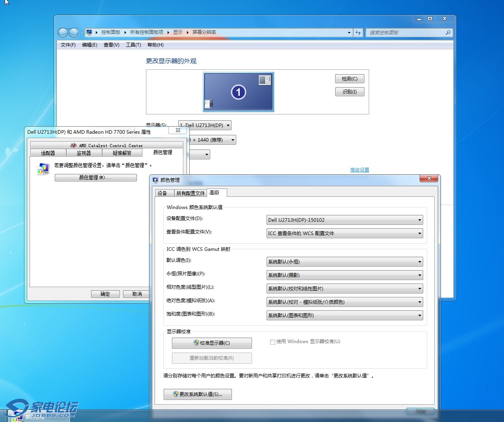The width and height of the screenshot is (504, 422).
Task: Expand the device profile dropdown showing Dell U2713H(DP)-150102
Action: coord(345,220)
